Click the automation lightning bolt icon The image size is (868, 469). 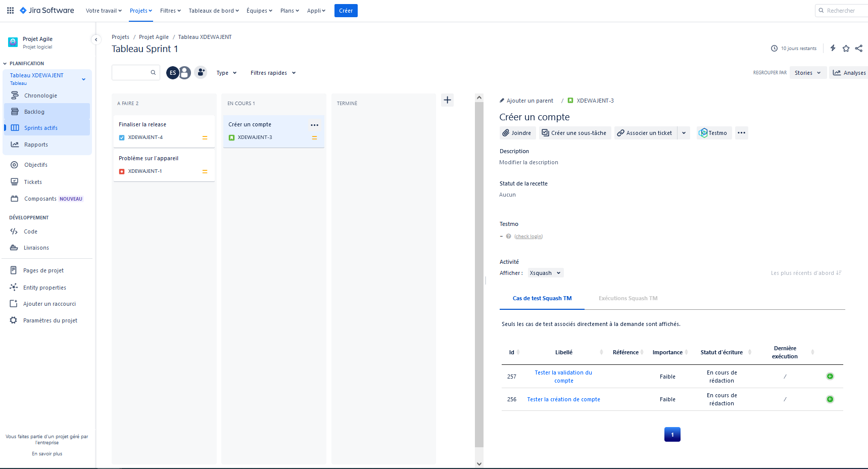(833, 48)
